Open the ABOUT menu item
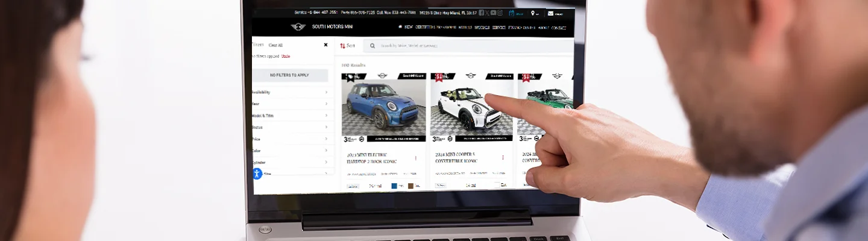868x241 pixels. pyautogui.click(x=543, y=28)
